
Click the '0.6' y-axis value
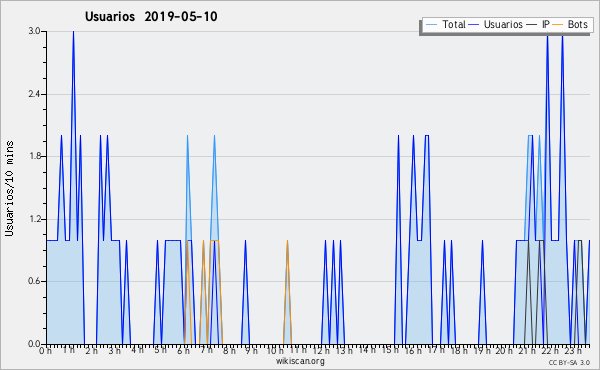(x=34, y=282)
